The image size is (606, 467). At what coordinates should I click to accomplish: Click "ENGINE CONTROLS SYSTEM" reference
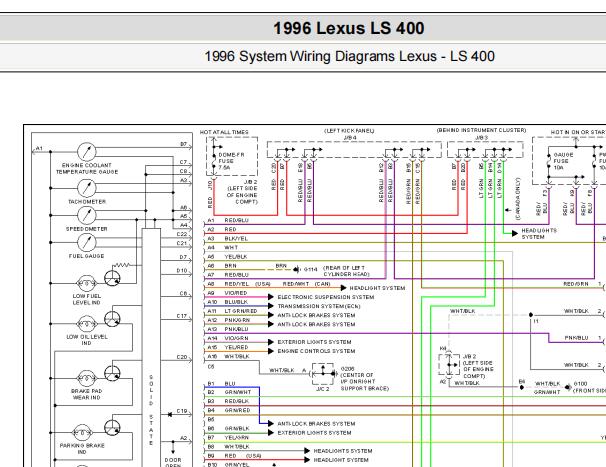click(316, 351)
